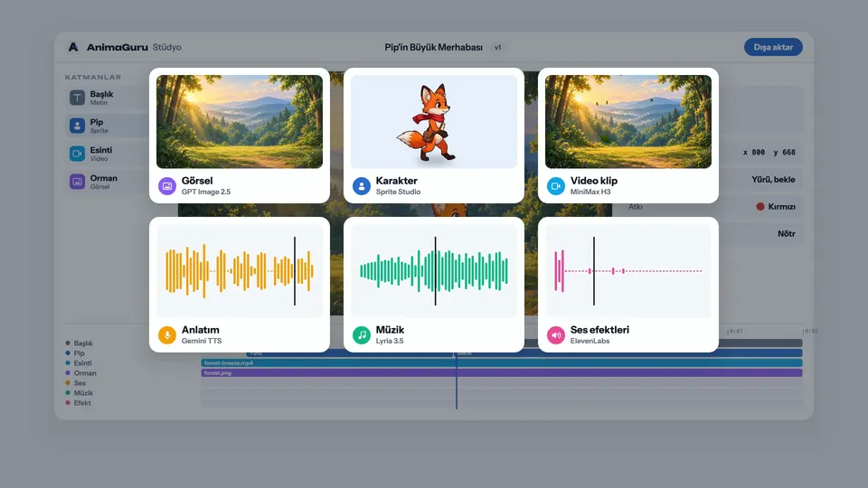Open the Video klip forest thumbnail

tap(628, 122)
